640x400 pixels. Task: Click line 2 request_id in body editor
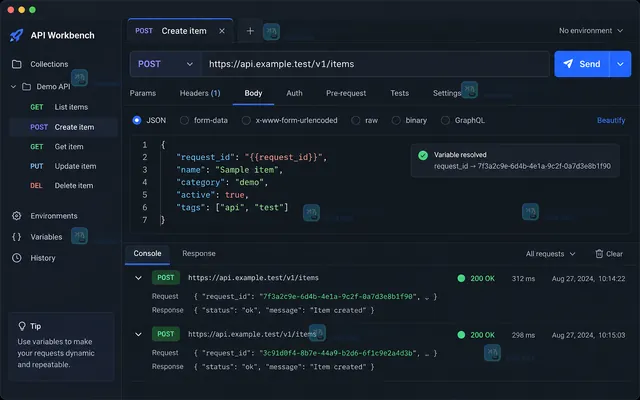tap(251, 157)
